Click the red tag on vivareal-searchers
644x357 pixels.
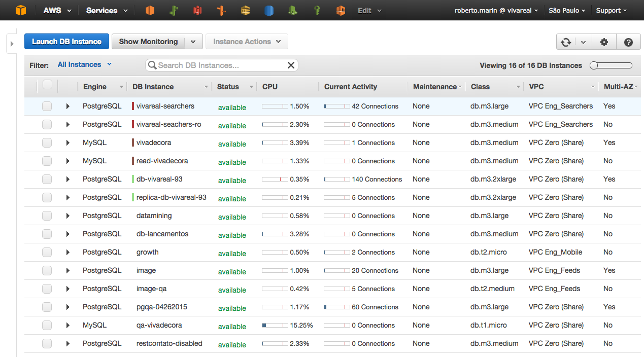[133, 106]
